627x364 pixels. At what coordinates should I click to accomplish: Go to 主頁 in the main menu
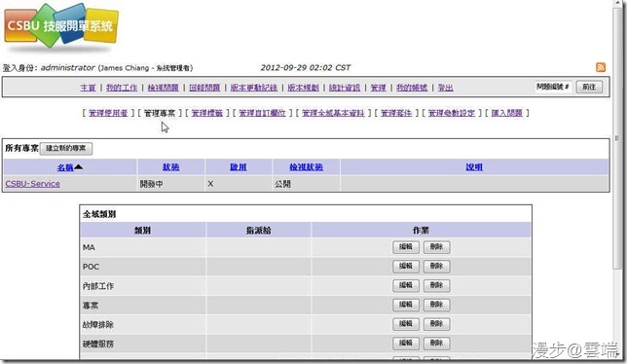88,88
